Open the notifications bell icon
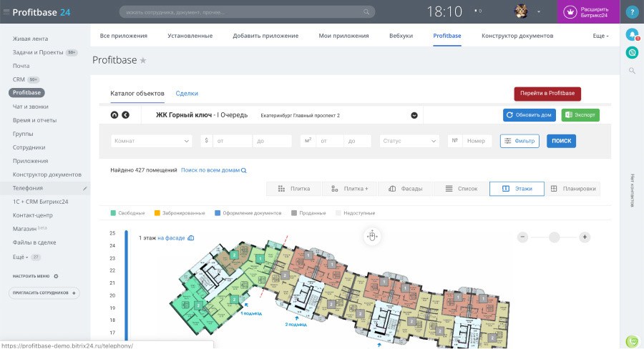The image size is (644, 349). click(x=632, y=34)
